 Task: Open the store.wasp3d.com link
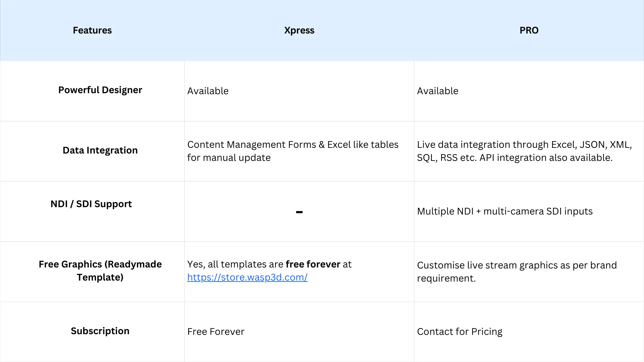coord(247,278)
